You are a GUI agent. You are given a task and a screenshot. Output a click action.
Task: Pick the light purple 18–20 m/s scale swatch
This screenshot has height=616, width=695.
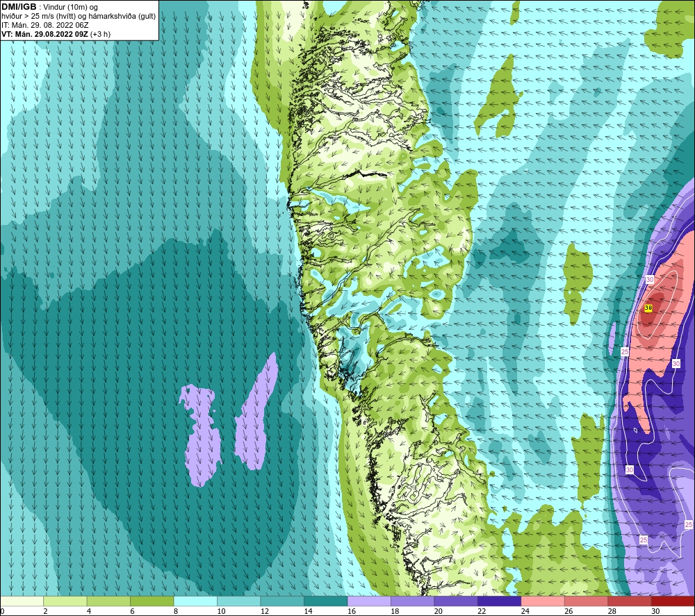pos(413,601)
